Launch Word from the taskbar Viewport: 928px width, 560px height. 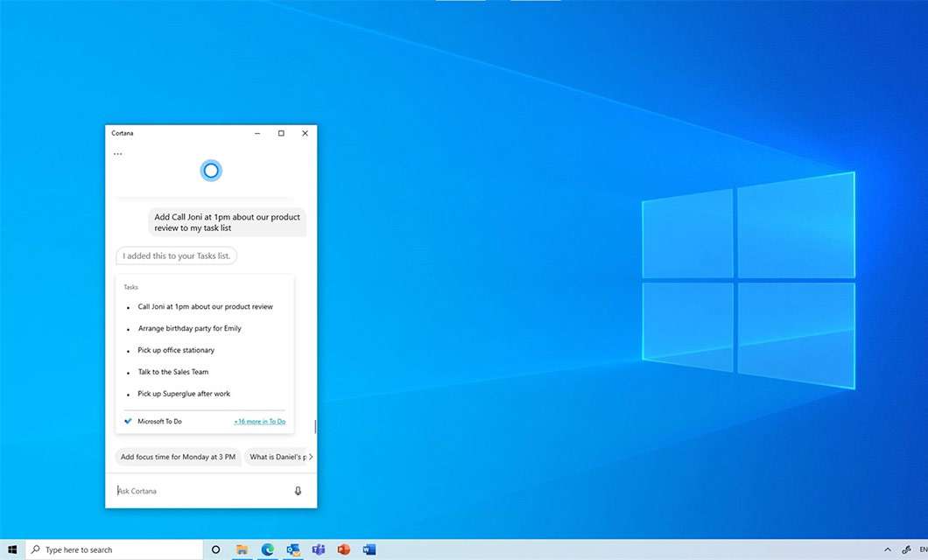(x=369, y=549)
